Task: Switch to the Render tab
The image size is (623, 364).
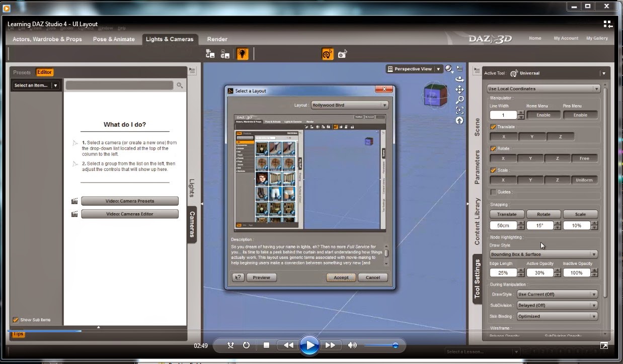Action: tap(217, 39)
